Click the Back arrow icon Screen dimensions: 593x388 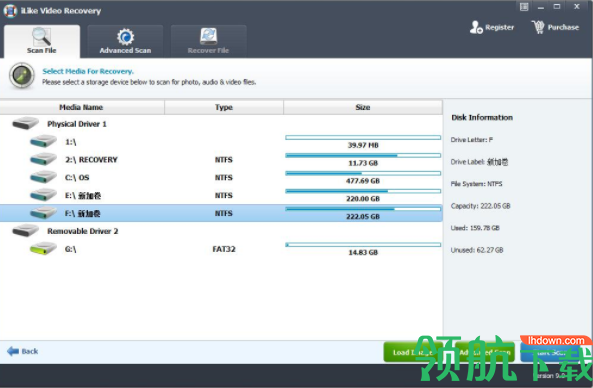pyautogui.click(x=13, y=351)
